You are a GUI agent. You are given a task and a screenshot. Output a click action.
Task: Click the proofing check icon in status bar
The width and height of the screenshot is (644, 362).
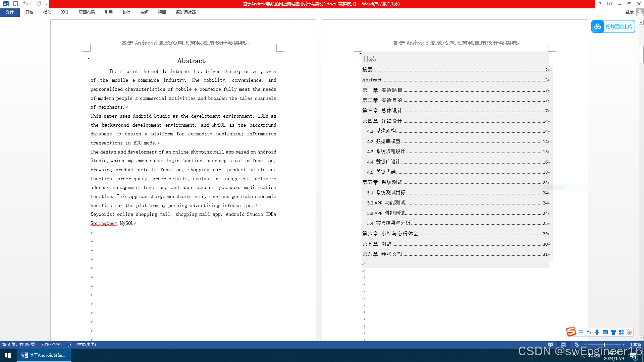[69, 345]
